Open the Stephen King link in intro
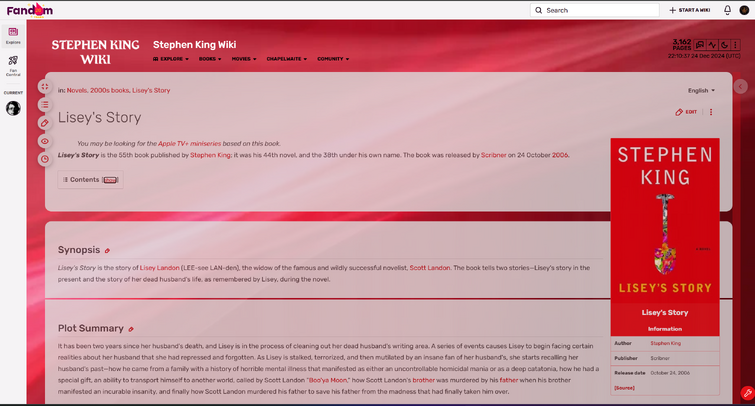The width and height of the screenshot is (755, 406). click(x=210, y=155)
